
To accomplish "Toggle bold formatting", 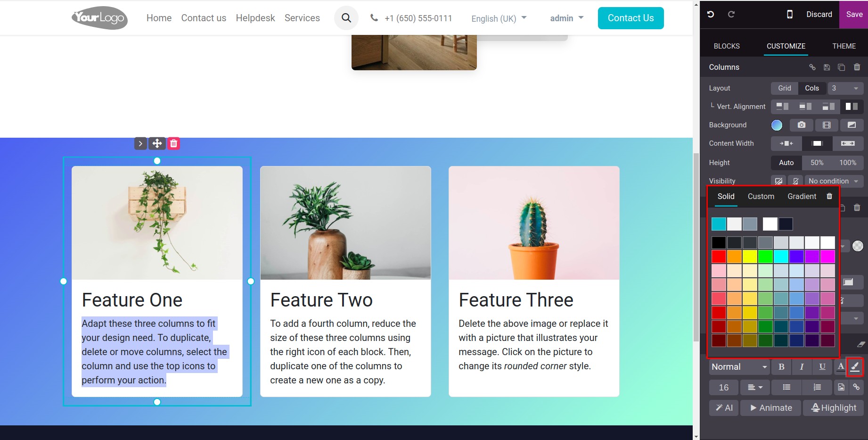I will click(781, 366).
